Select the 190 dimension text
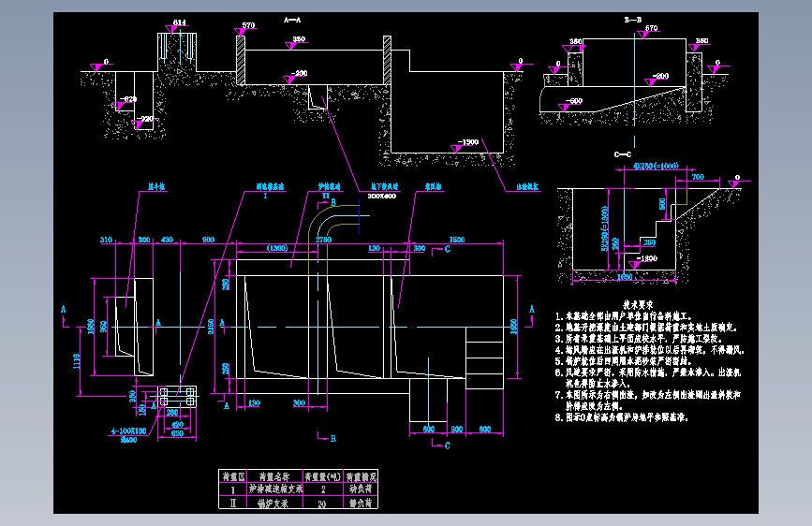This screenshot has width=812, height=526. pos(254,403)
